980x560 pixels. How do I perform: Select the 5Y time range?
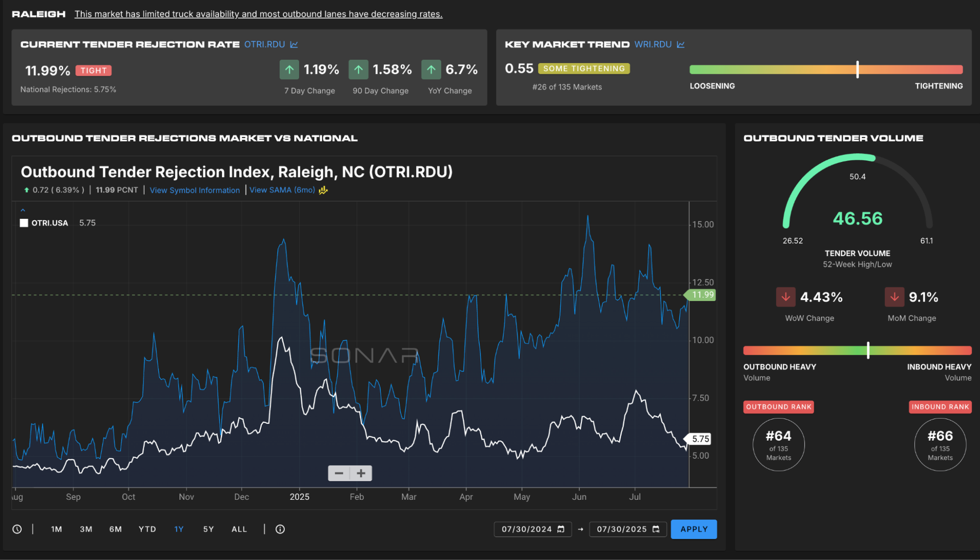click(208, 529)
